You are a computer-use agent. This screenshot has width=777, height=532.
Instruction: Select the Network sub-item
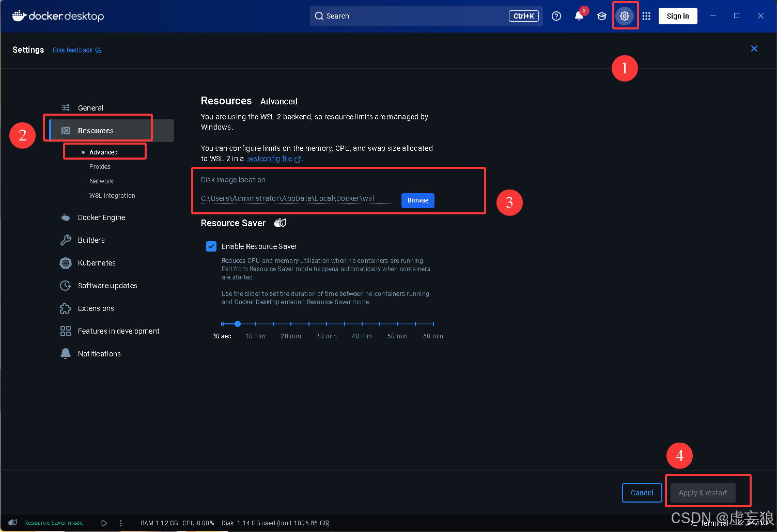[101, 181]
